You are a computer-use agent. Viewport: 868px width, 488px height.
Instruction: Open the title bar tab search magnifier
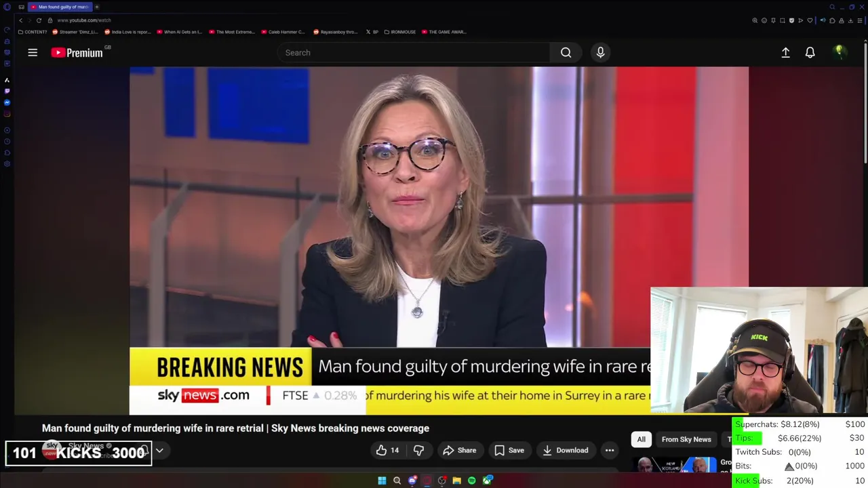click(832, 7)
